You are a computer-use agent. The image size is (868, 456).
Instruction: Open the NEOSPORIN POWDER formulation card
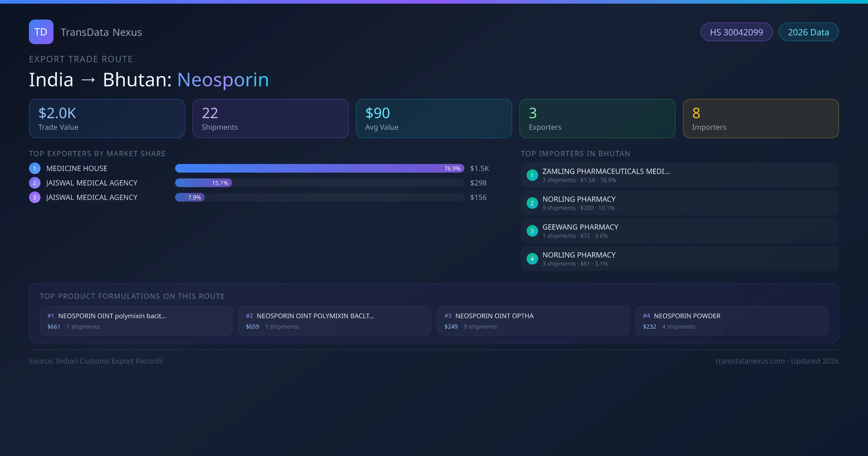[731, 321]
